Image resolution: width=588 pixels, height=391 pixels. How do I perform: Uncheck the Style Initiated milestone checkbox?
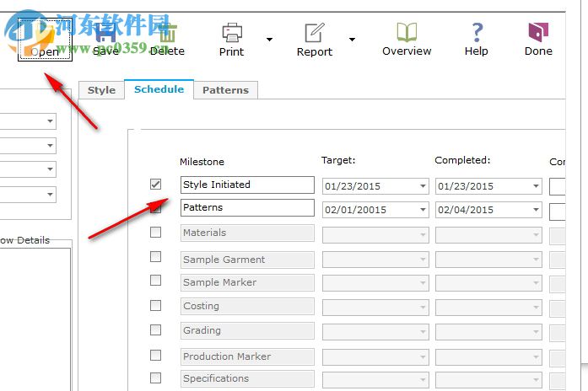point(155,185)
